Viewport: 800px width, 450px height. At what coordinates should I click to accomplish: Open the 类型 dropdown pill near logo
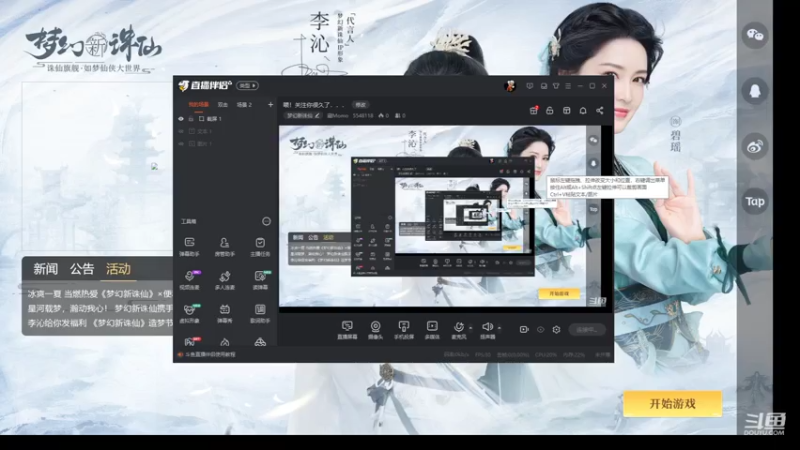click(247, 86)
